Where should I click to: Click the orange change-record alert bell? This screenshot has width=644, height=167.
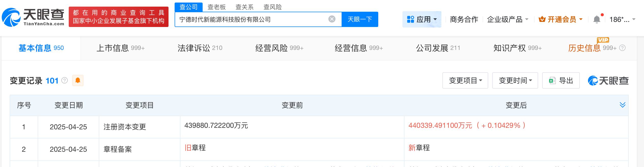tap(78, 81)
